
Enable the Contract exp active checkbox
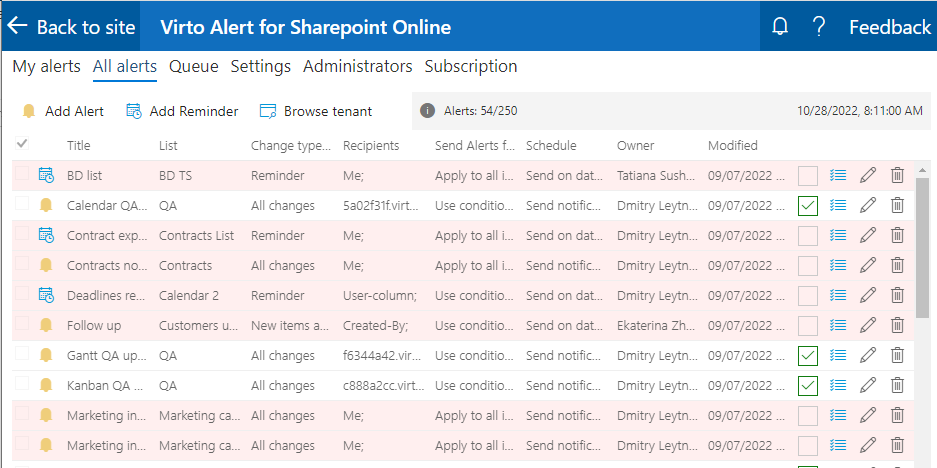pyautogui.click(x=808, y=236)
